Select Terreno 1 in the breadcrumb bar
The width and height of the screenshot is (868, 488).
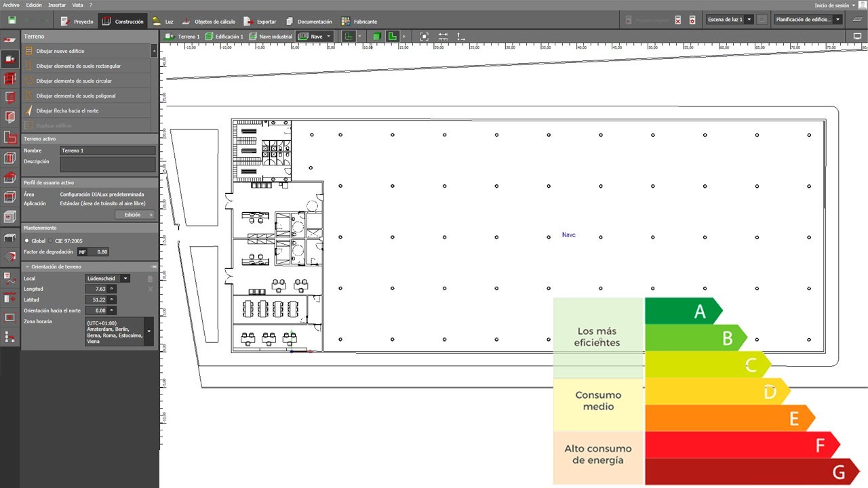tap(182, 36)
